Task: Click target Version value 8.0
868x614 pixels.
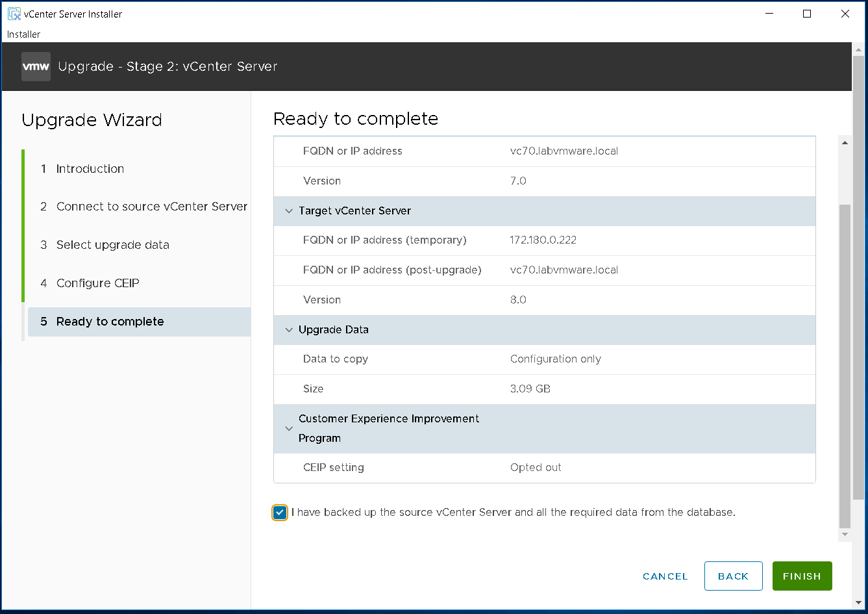Action: (x=518, y=300)
